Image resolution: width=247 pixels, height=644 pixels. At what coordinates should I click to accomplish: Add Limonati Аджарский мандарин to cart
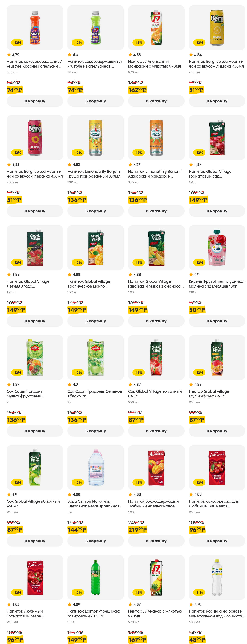(156, 211)
